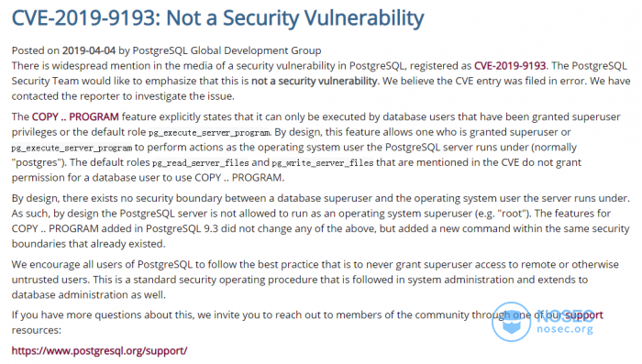Click the article title heading
This screenshot has width=642, height=364.
point(218,18)
